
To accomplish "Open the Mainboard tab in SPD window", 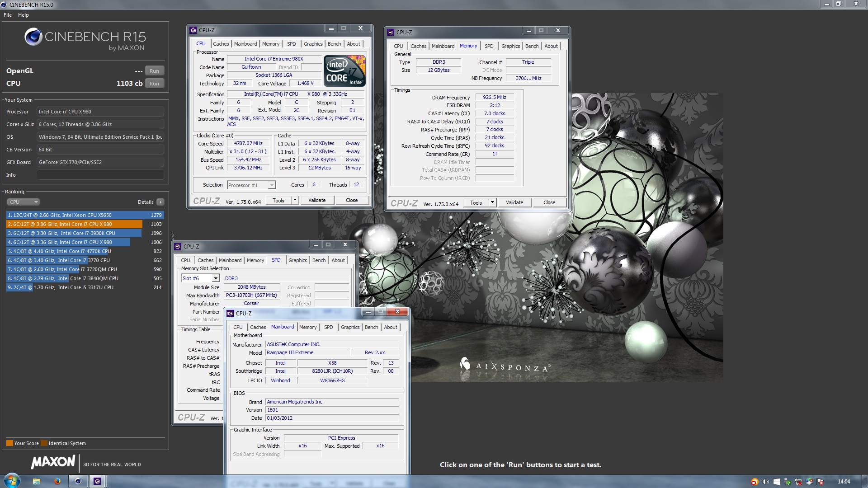I will pyautogui.click(x=230, y=260).
